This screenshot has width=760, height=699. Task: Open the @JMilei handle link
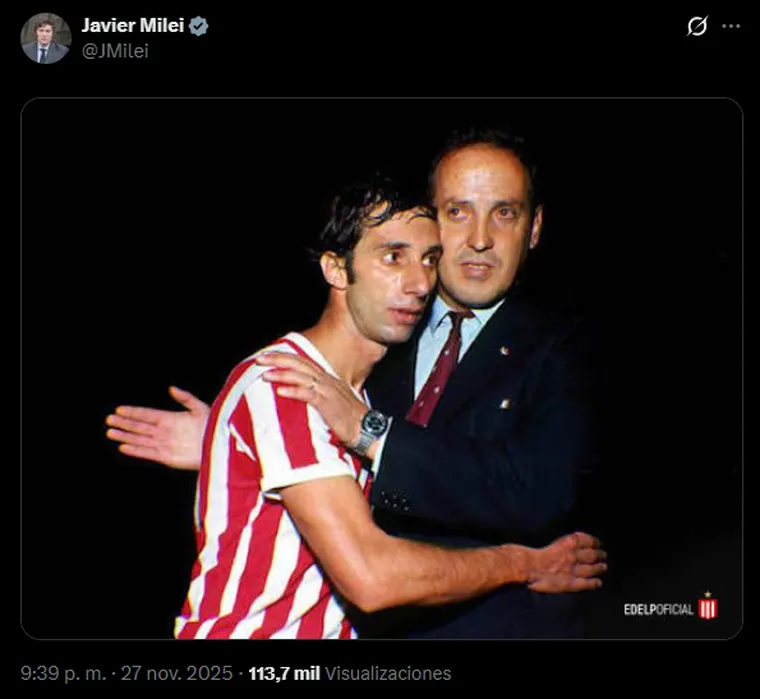tap(115, 51)
